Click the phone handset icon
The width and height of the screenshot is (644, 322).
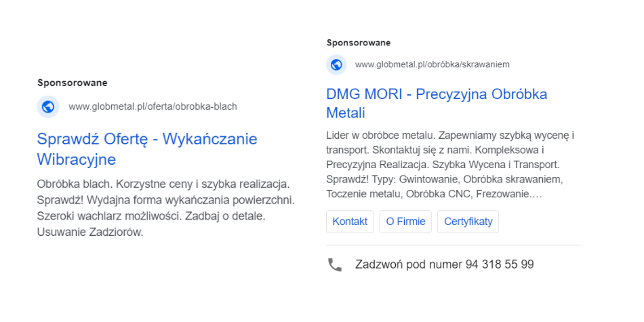coord(335,264)
